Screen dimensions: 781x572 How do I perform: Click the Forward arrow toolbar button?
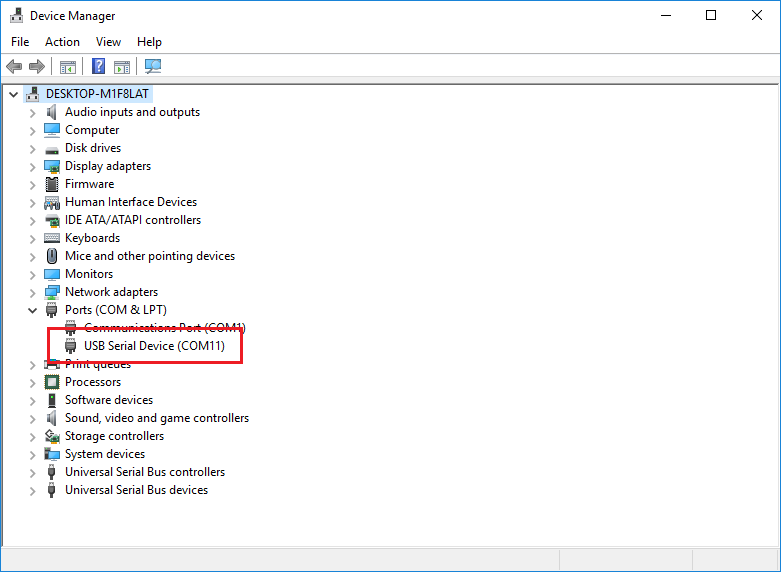37,67
